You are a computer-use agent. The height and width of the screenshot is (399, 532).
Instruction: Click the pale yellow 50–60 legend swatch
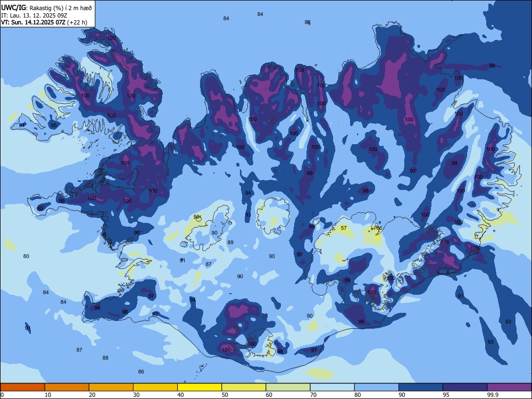tap(244, 387)
